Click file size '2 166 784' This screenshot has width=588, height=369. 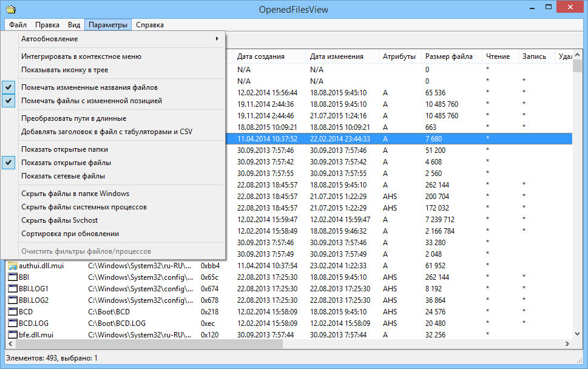(x=440, y=231)
